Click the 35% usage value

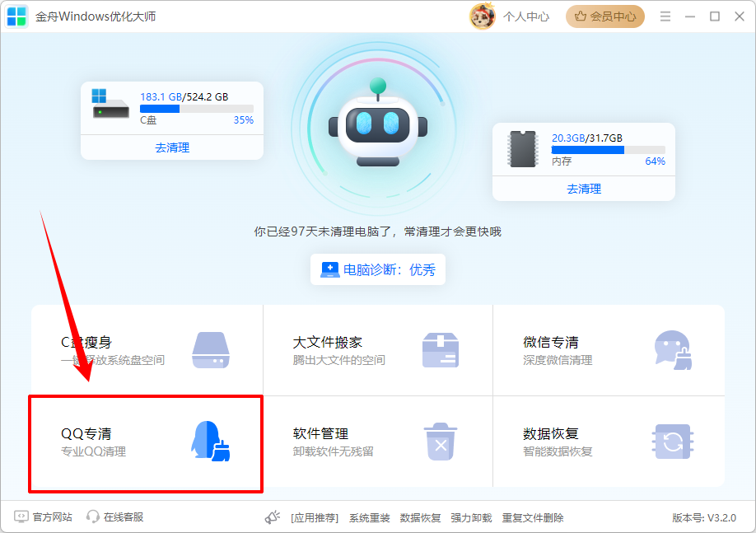[244, 120]
